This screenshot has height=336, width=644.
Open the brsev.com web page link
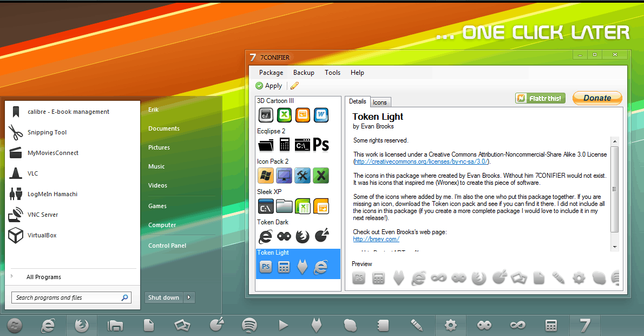376,239
